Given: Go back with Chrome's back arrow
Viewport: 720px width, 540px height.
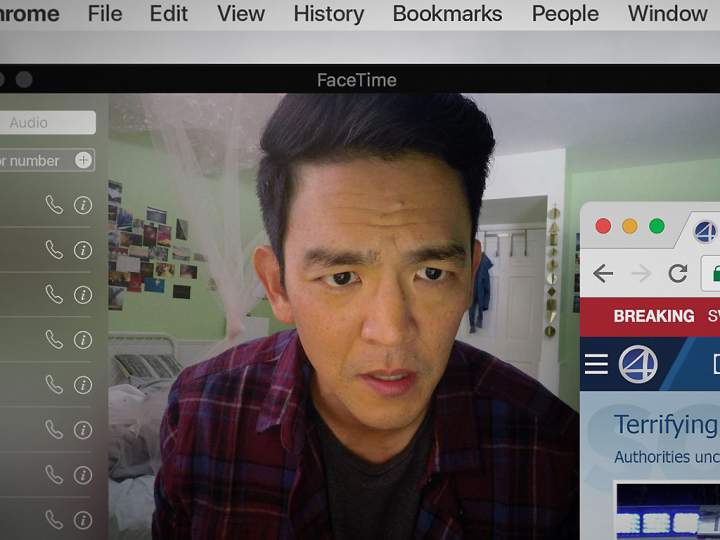Looking at the screenshot, I should pyautogui.click(x=603, y=273).
